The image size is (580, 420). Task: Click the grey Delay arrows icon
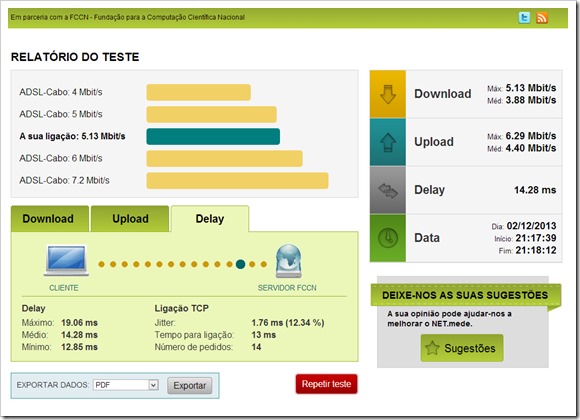click(388, 190)
